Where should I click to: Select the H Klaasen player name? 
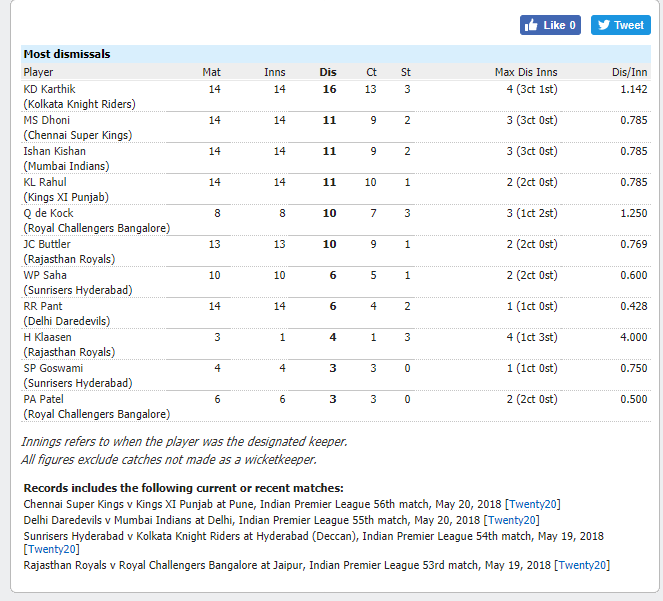coord(47,337)
